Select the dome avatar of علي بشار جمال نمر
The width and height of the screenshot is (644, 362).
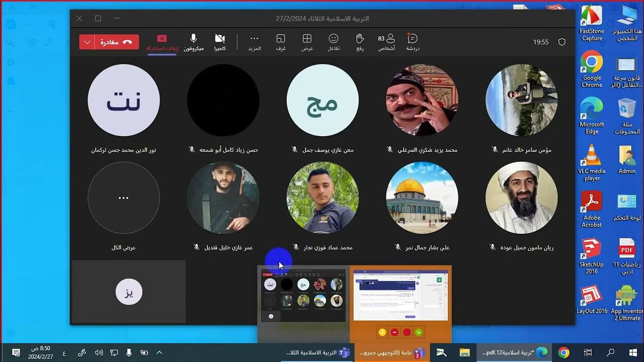pos(422,198)
